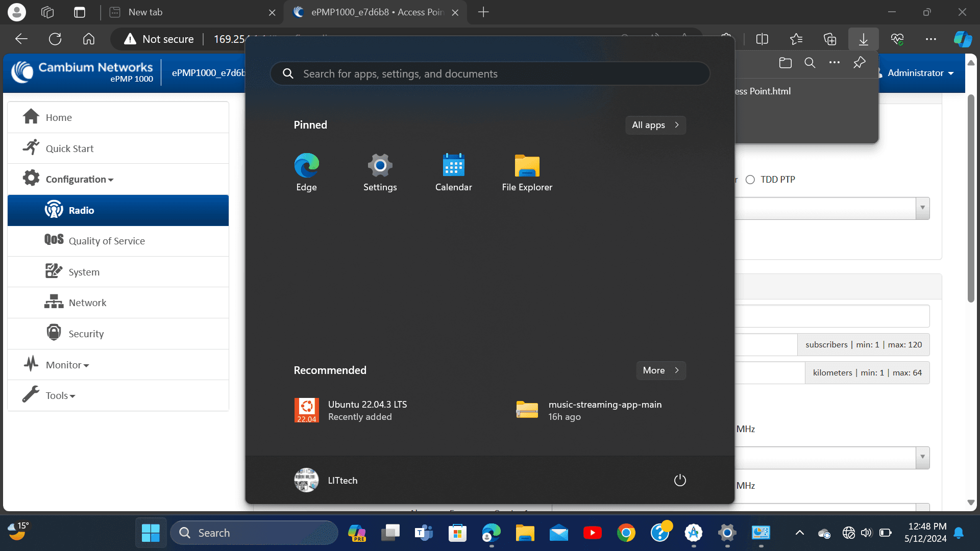Click the power button in Start menu

680,480
